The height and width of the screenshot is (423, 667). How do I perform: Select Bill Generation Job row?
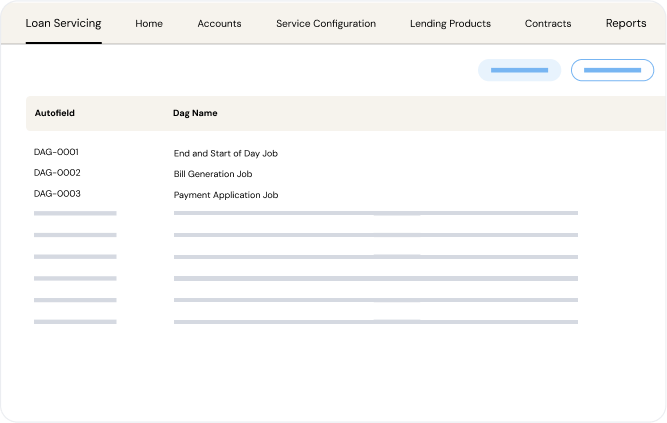coord(213,174)
